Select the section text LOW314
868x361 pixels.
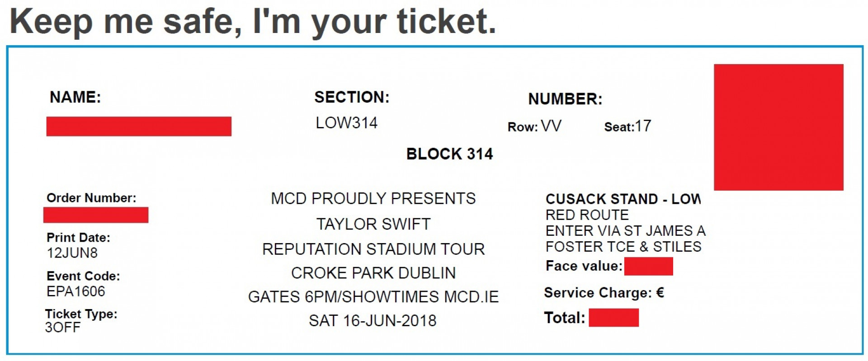347,123
